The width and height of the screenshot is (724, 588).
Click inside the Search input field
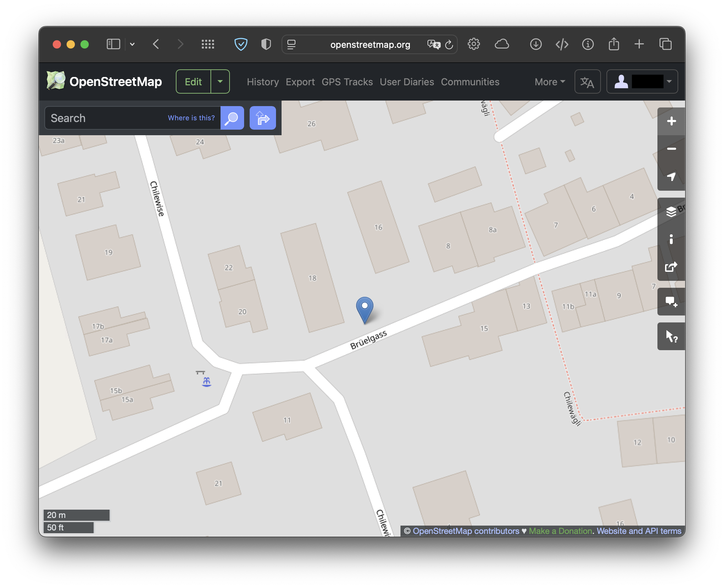[104, 118]
